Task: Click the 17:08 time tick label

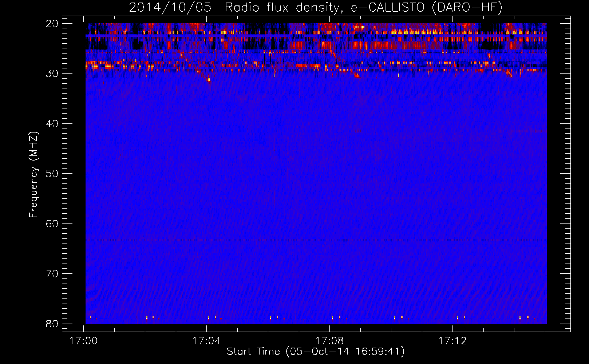Action: 329,341
